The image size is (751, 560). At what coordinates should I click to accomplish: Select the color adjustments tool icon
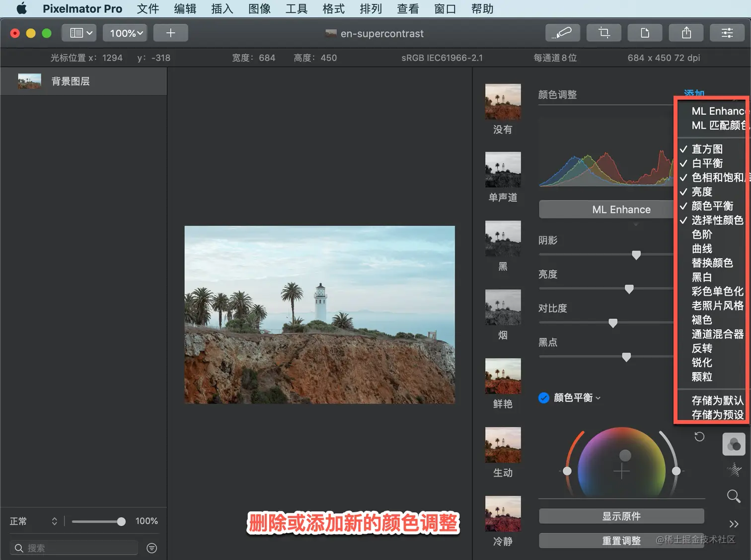[x=734, y=444]
